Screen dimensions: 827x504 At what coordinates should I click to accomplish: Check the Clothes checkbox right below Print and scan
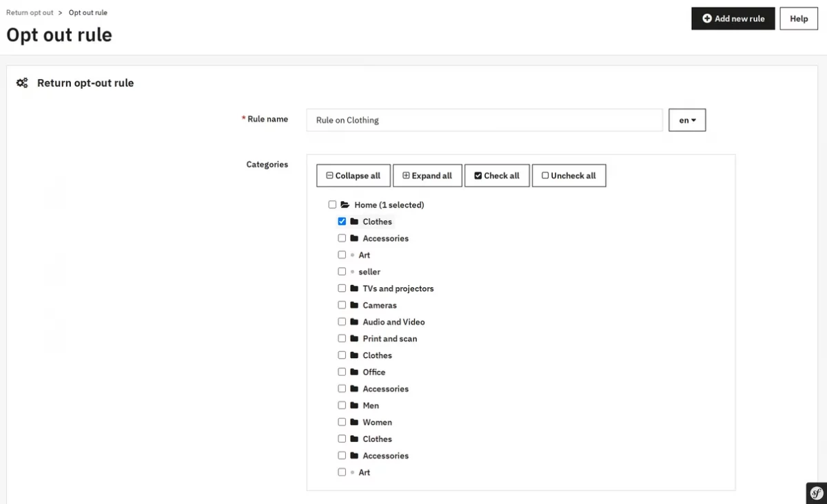pos(342,355)
